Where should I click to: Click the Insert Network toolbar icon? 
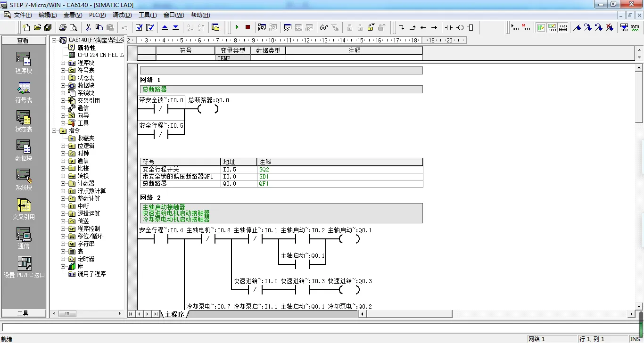(515, 27)
